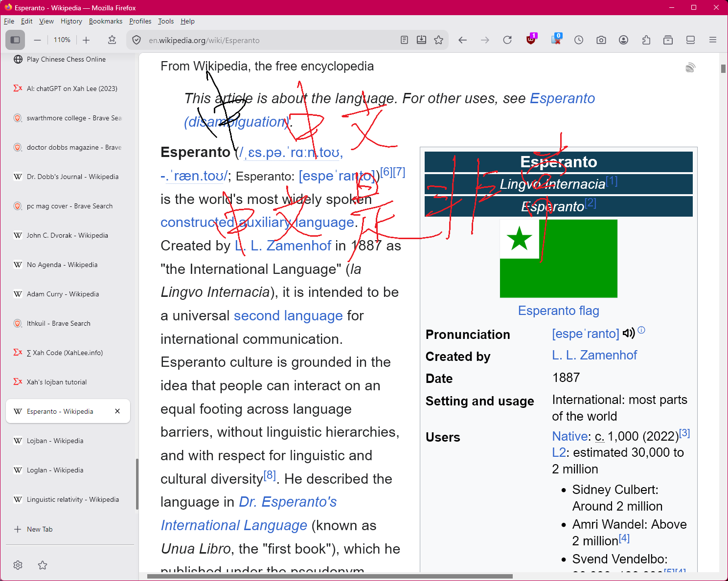Click the horizontal scrollbar at page bottom

330,576
